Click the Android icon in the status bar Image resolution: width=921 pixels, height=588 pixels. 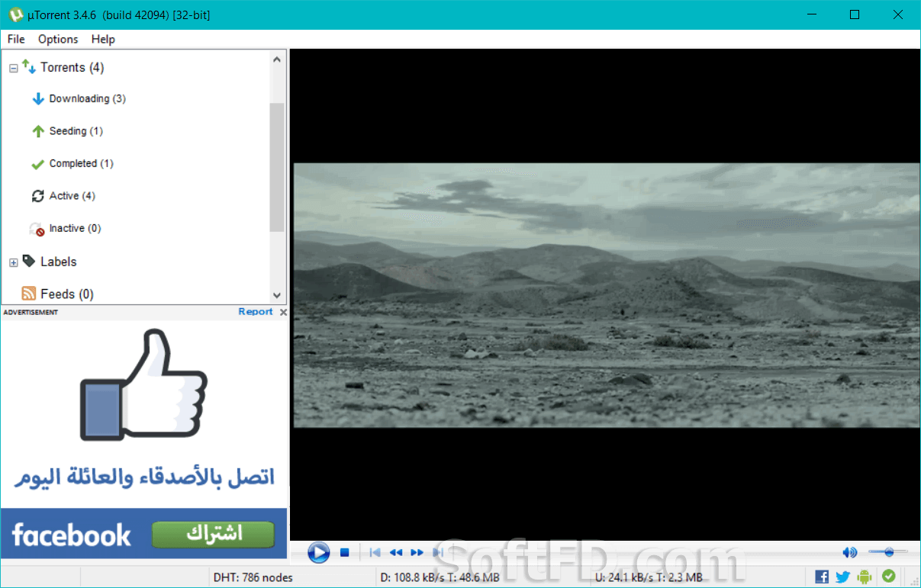[x=865, y=577]
